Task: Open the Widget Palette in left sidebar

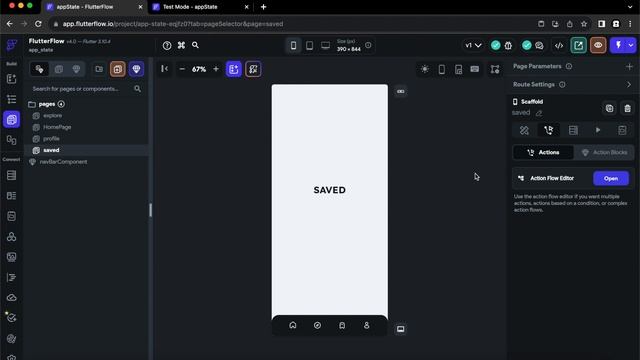Action: point(11,79)
